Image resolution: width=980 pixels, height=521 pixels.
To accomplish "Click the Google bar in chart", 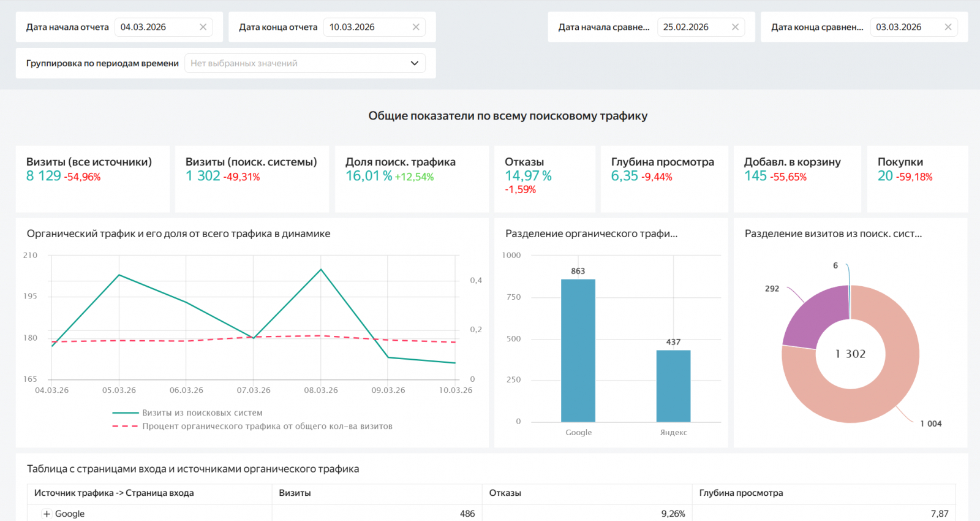I will point(578,351).
